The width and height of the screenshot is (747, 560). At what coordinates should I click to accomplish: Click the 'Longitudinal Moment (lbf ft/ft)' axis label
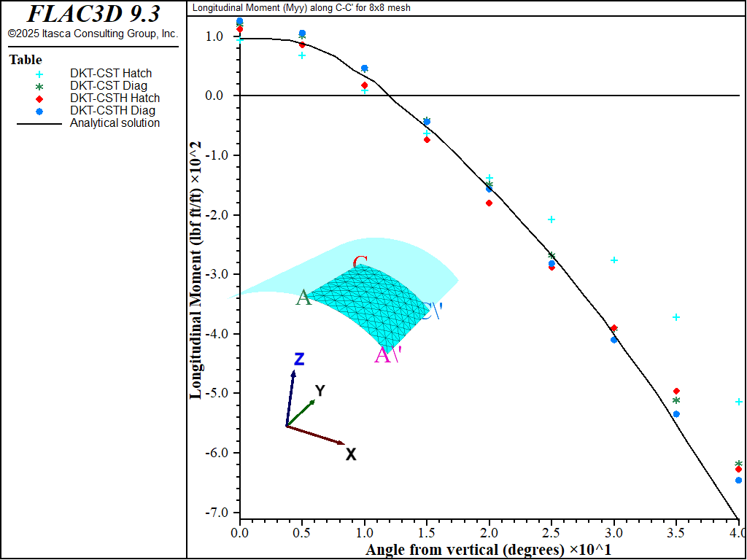[x=196, y=270]
